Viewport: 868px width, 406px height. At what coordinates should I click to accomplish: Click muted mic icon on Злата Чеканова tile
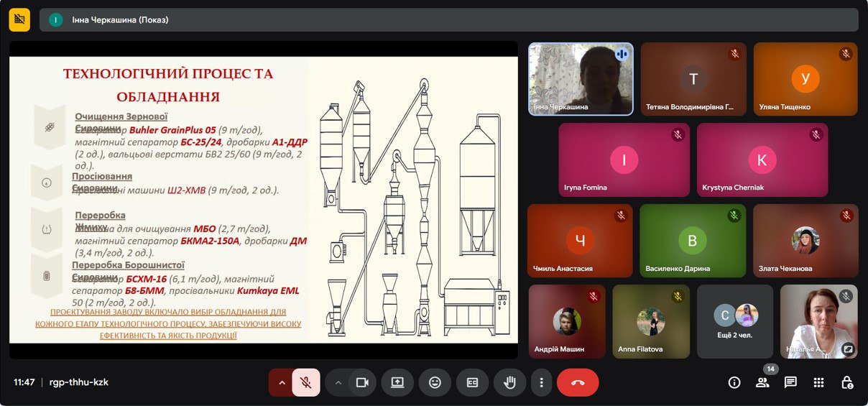coord(846,216)
